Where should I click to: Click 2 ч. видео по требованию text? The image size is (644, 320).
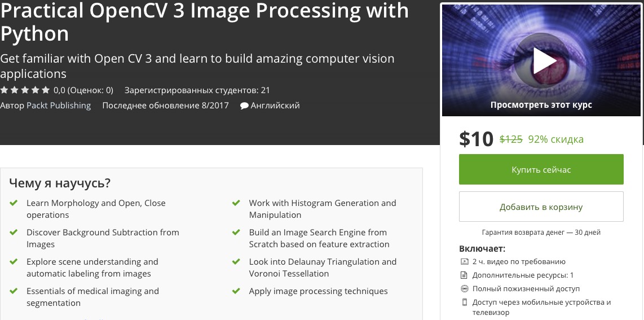click(519, 261)
